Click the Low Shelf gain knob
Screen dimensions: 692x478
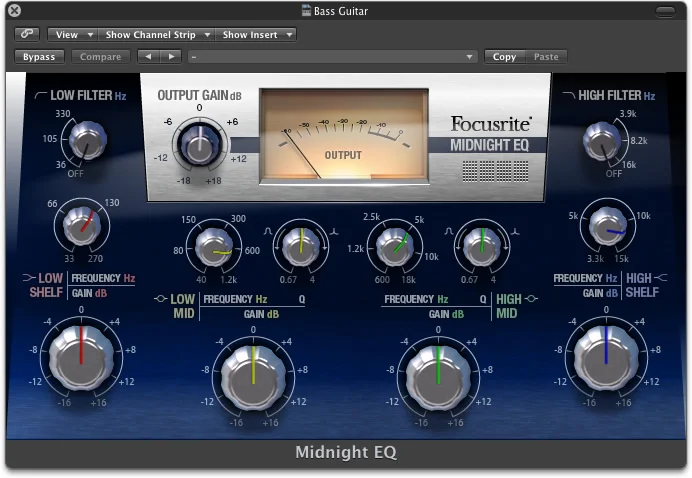pos(81,358)
